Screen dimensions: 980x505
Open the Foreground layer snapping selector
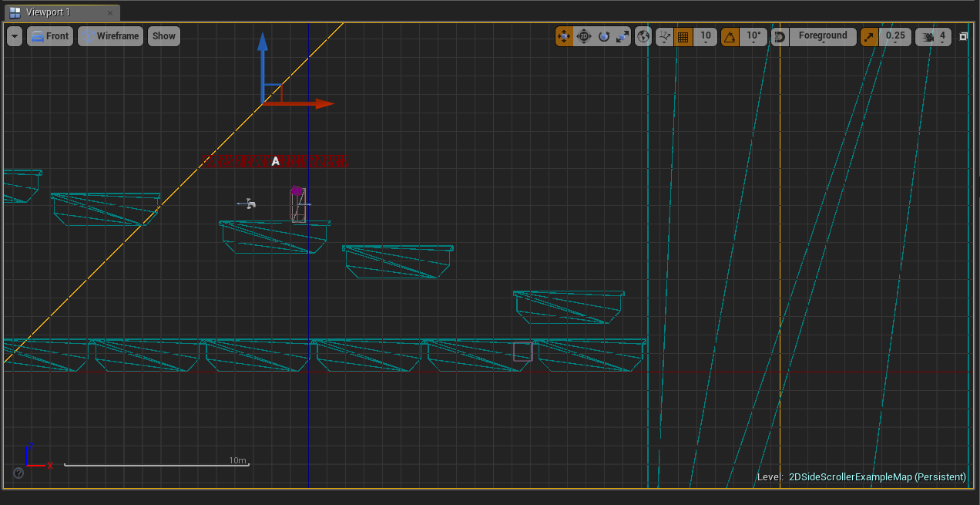point(823,36)
